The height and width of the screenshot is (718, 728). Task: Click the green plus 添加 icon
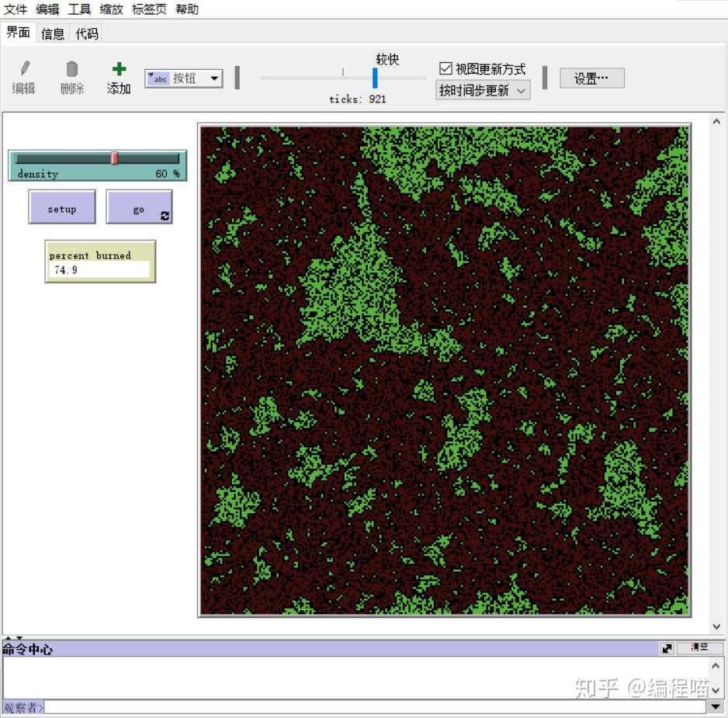coord(119,69)
